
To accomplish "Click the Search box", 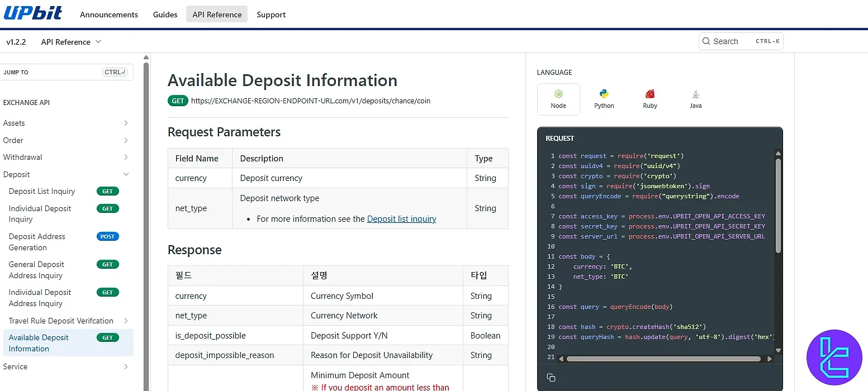I will pyautogui.click(x=741, y=41).
